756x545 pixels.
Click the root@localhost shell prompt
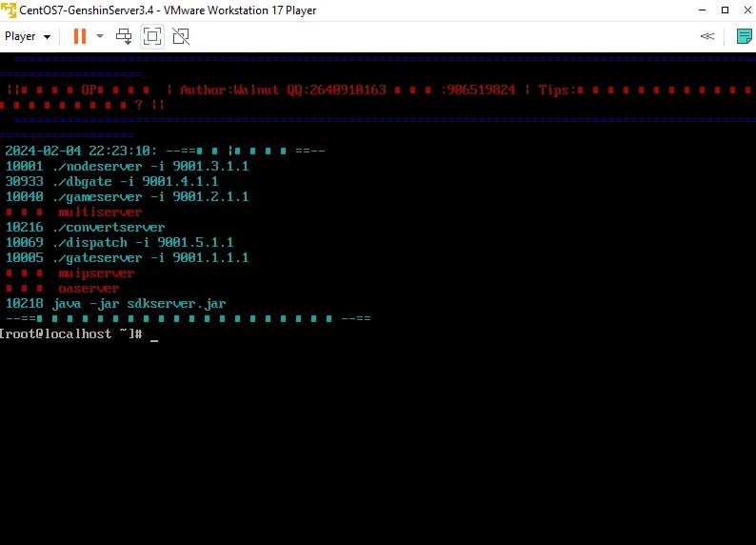(71, 333)
